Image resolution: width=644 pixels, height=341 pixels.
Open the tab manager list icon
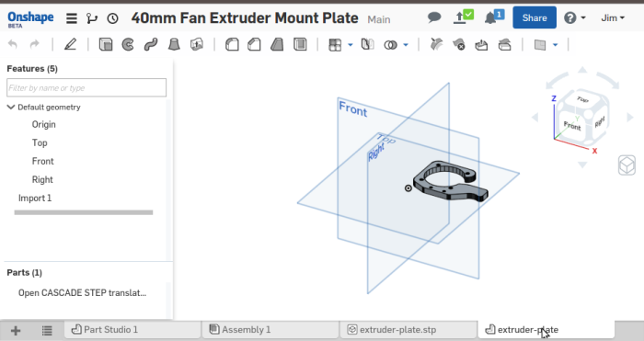click(x=47, y=331)
